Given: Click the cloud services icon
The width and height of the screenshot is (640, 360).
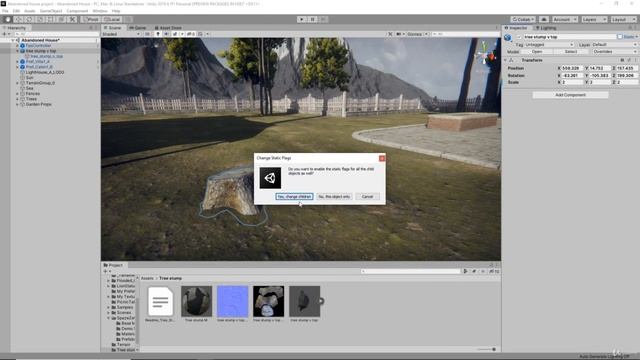Looking at the screenshot, I should (544, 19).
